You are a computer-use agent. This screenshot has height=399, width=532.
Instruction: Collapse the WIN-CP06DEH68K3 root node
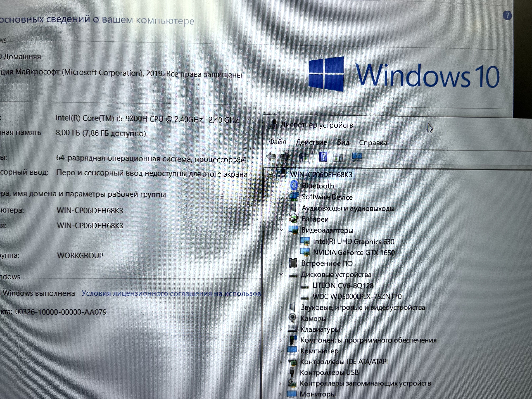pos(271,174)
